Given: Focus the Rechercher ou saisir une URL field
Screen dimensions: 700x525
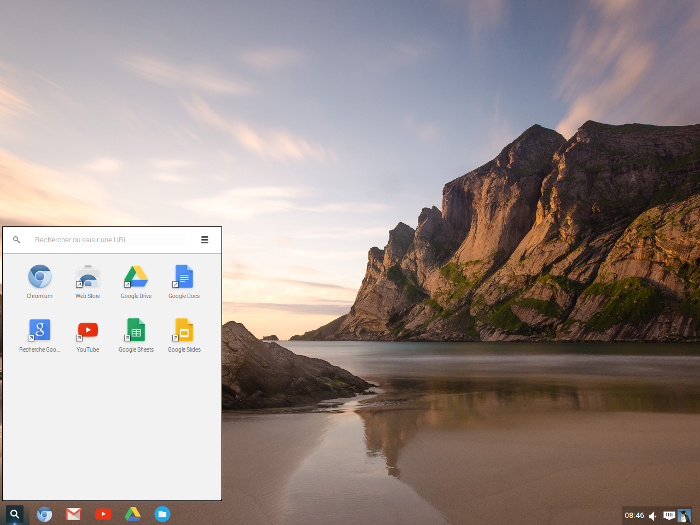Looking at the screenshot, I should [x=109, y=240].
